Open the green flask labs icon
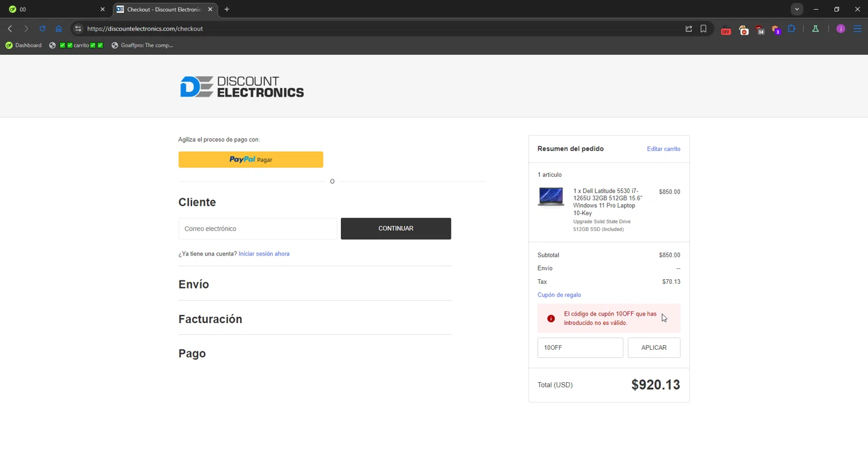Image resolution: width=868 pixels, height=470 pixels. (815, 28)
